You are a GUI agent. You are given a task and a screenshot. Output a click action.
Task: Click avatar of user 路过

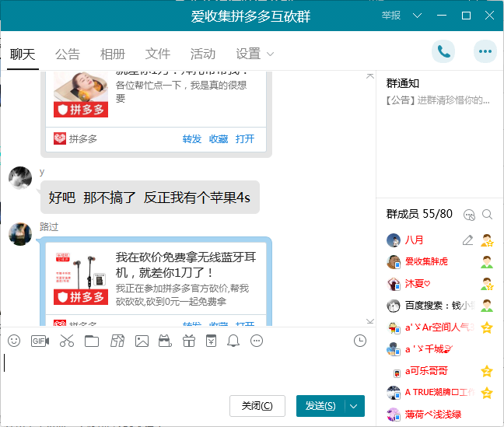(x=20, y=234)
